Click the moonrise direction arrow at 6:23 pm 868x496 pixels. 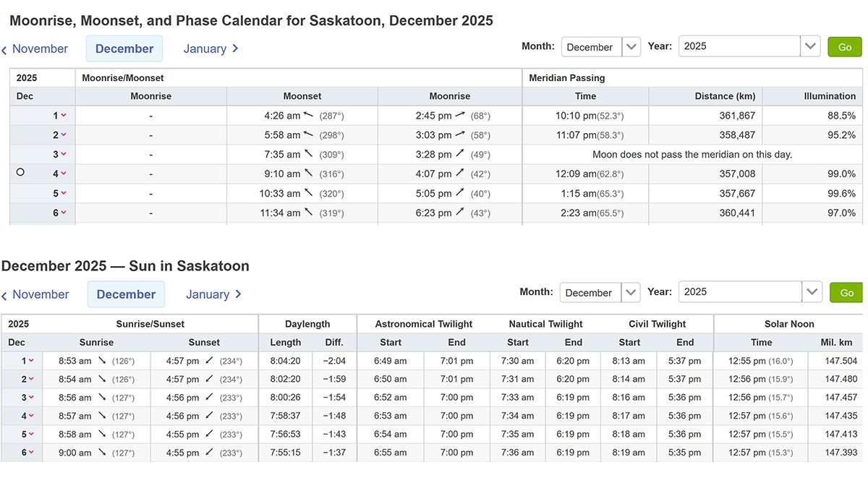click(459, 213)
